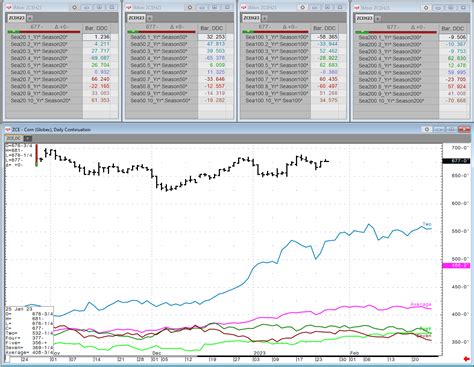Click CQG logo icon of Sea50 monitor window
The width and height of the screenshot is (474, 367).
129,7
